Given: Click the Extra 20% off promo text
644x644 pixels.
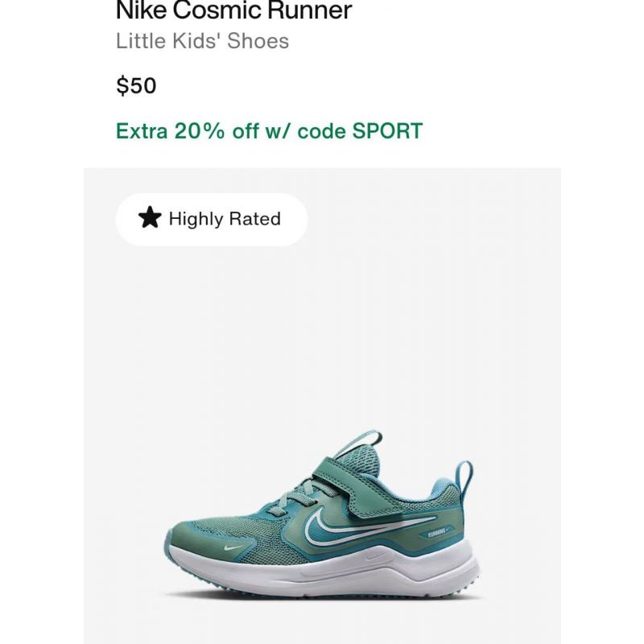Looking at the screenshot, I should (x=269, y=131).
